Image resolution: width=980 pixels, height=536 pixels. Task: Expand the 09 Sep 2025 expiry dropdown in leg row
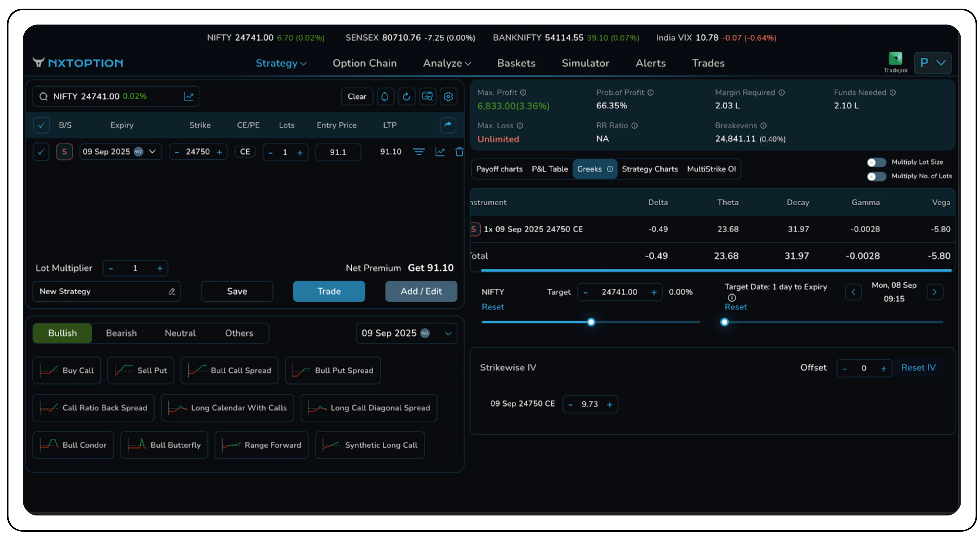coord(153,151)
